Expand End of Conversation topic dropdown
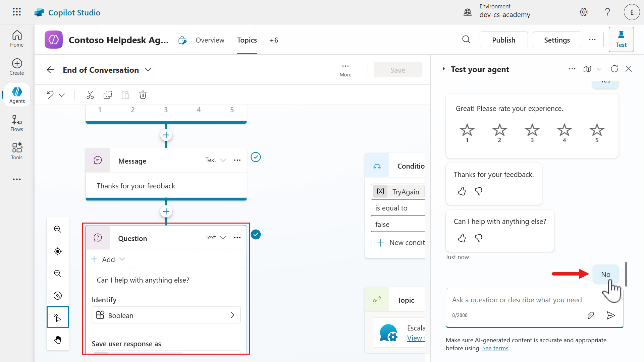 point(148,70)
